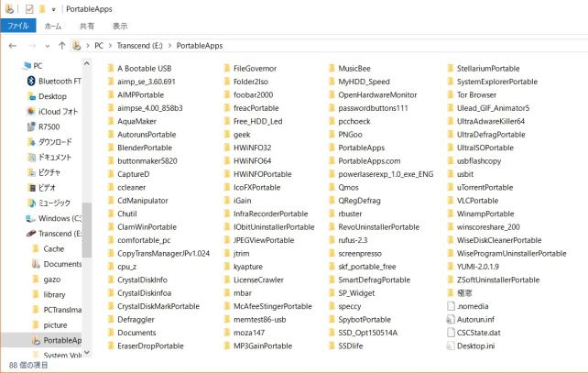Switch to the ホーム ribbon tab
Screen dimensions: 588x373
(53, 26)
